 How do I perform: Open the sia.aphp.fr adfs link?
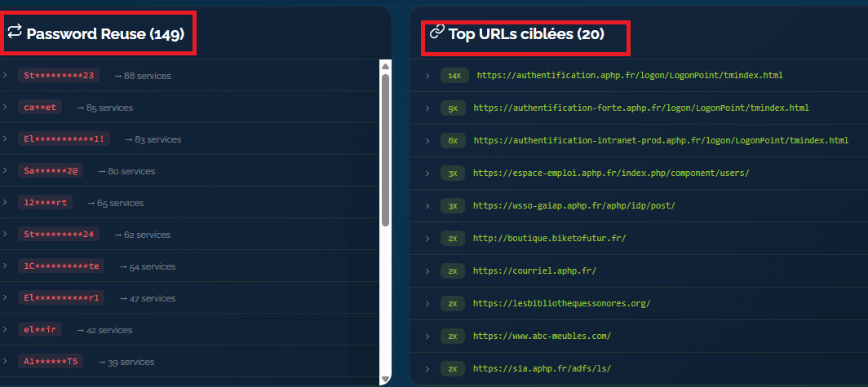click(x=542, y=368)
